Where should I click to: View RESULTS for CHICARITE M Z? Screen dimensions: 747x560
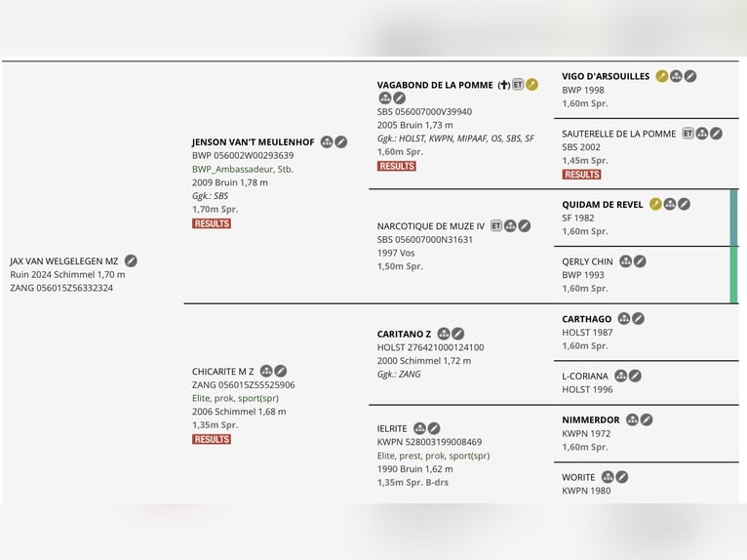point(212,439)
